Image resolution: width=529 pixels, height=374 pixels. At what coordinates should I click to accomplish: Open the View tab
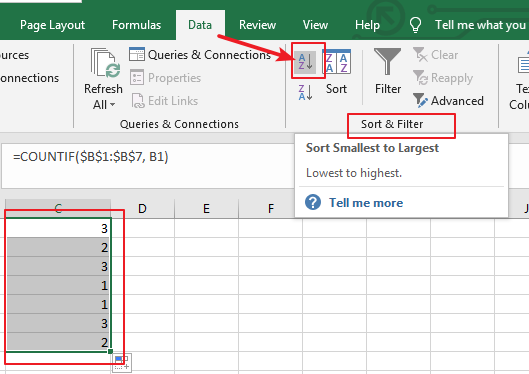pos(315,25)
